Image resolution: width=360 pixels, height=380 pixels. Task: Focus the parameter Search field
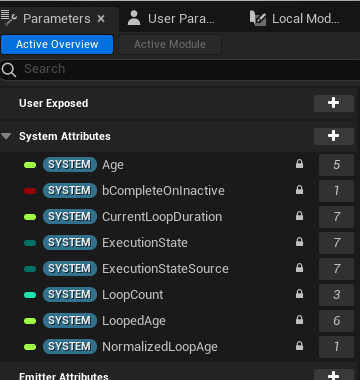click(x=180, y=69)
